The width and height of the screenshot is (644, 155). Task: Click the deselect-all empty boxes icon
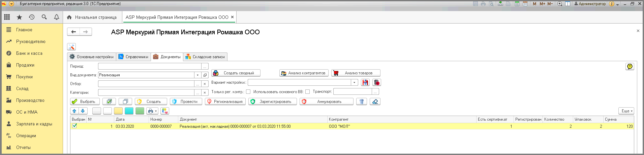click(125, 102)
